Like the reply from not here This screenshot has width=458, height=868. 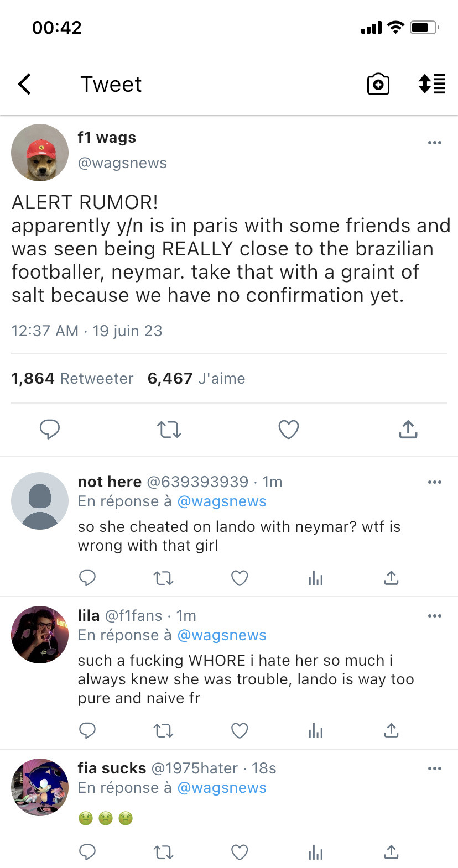(240, 578)
